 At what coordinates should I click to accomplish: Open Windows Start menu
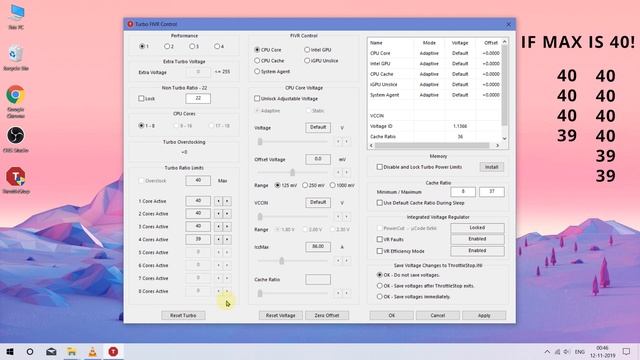click(x=10, y=351)
